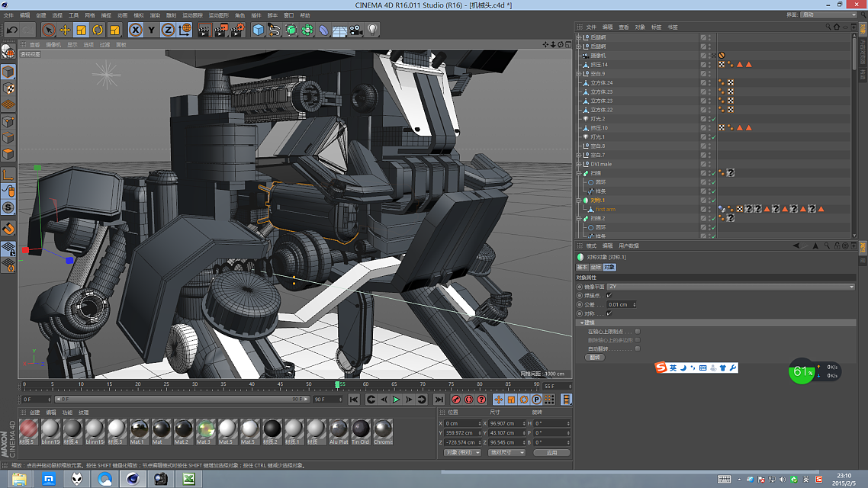Select the Alu Plat material swatch

338,429
